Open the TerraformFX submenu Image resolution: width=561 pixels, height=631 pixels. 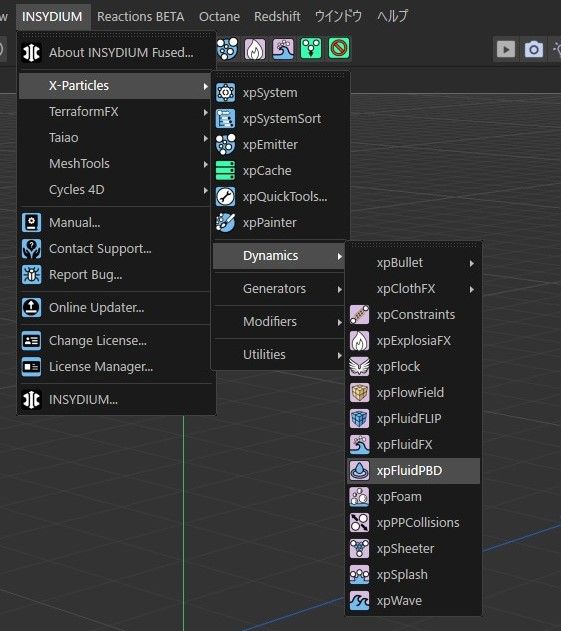[x=115, y=111]
